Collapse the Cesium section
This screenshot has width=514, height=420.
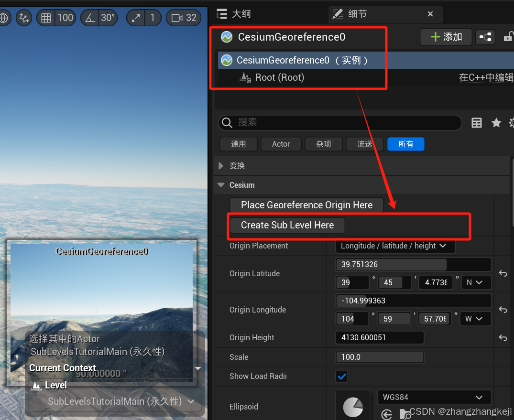221,185
